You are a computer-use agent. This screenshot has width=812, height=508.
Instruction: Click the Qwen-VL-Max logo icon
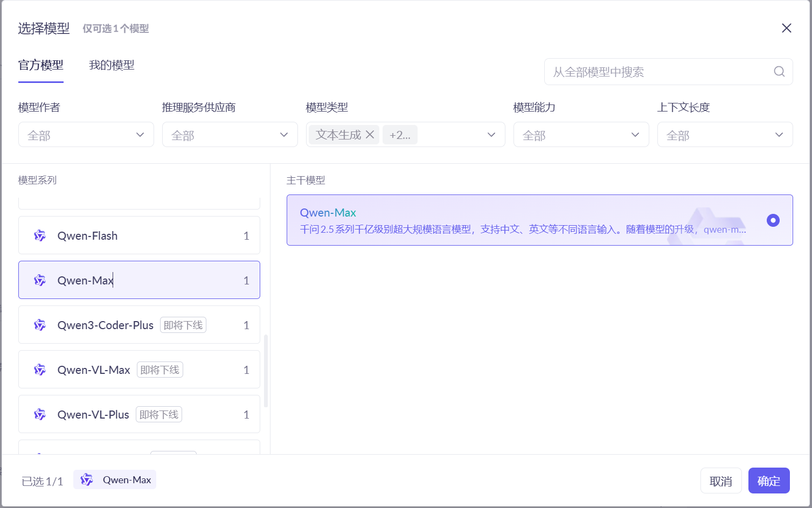coord(40,370)
